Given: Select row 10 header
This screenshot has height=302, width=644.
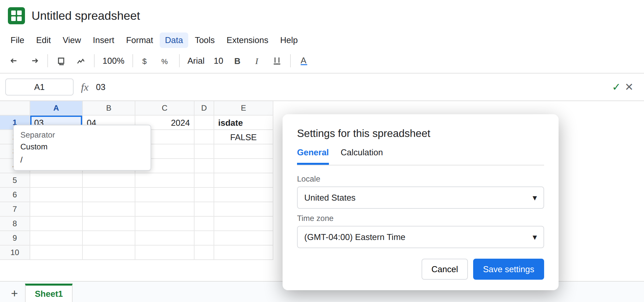Looking at the screenshot, I should click(15, 252).
